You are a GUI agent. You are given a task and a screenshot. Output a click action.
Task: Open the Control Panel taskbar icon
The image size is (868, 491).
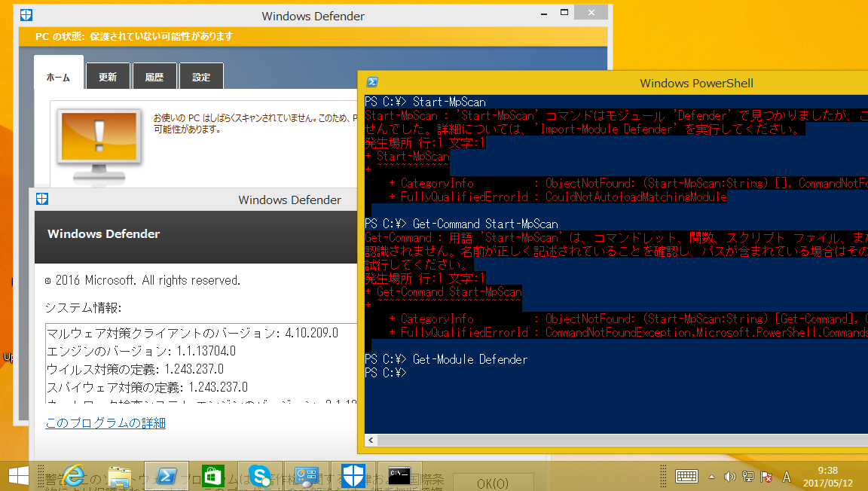tap(306, 476)
